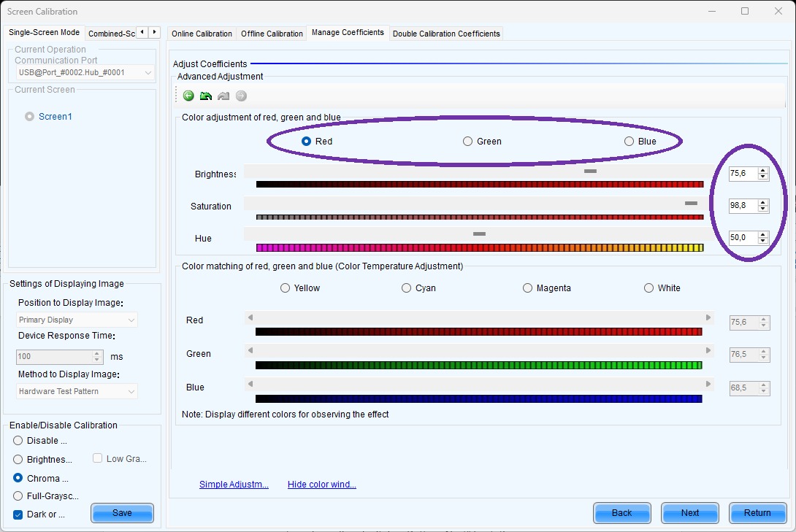The width and height of the screenshot is (796, 532).
Task: Click the gray redo arrow icon
Action: pos(223,96)
